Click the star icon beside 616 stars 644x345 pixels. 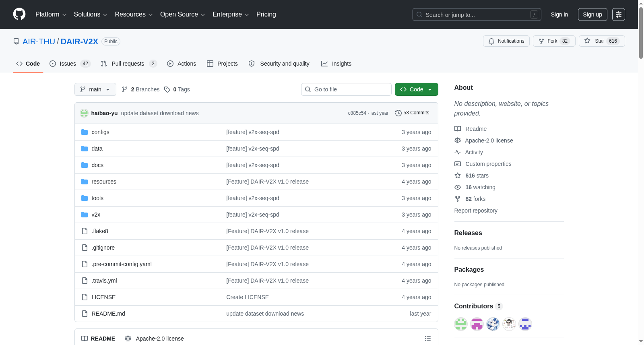pos(458,176)
